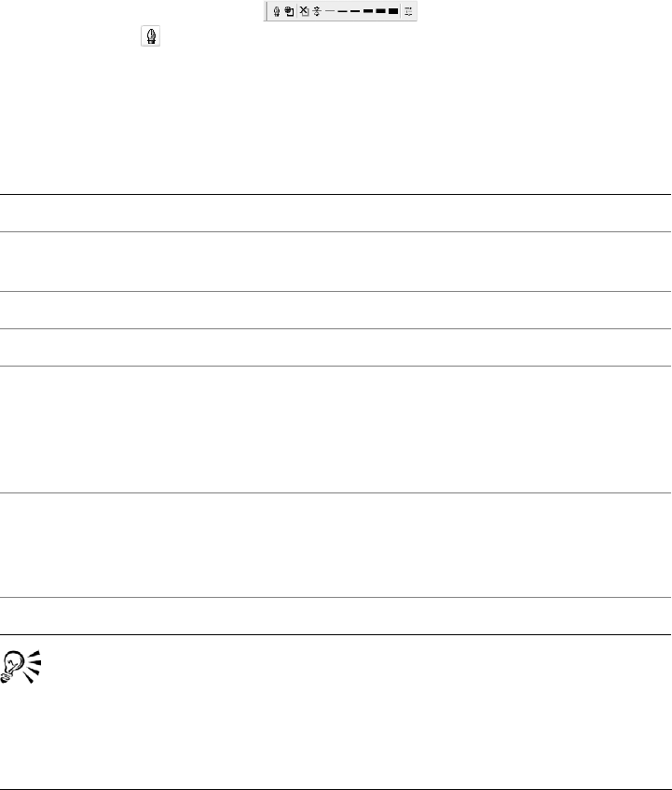Pick the thin gray line preset after Hairline
672x790 pixels.
(x=330, y=10)
